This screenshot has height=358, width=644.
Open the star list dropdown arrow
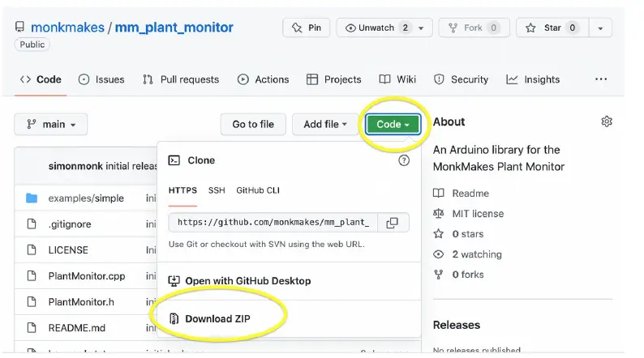coord(600,28)
